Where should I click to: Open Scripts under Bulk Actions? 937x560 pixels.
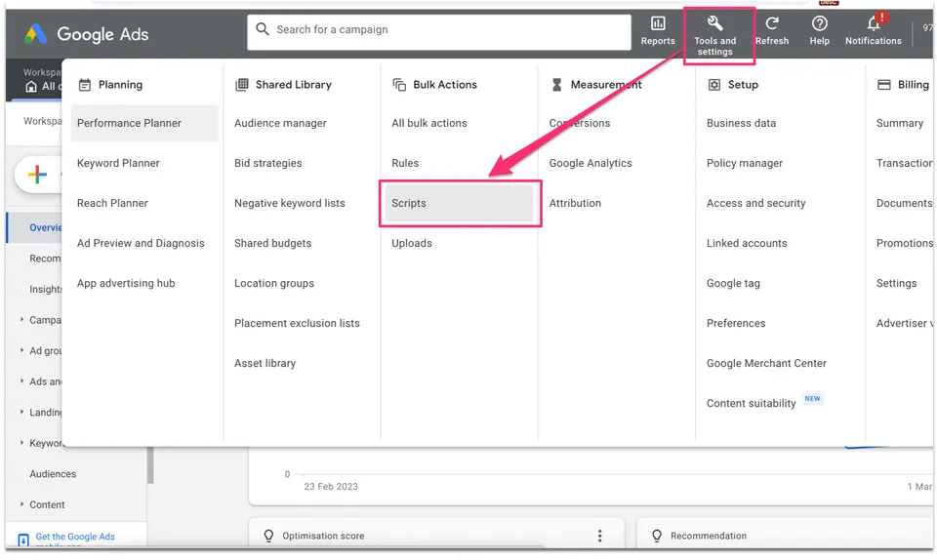click(x=459, y=203)
